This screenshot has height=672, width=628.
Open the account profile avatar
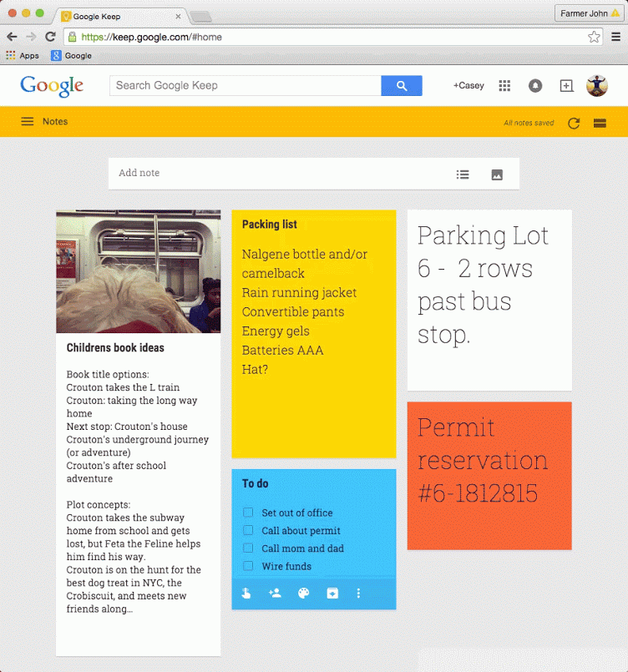click(597, 86)
